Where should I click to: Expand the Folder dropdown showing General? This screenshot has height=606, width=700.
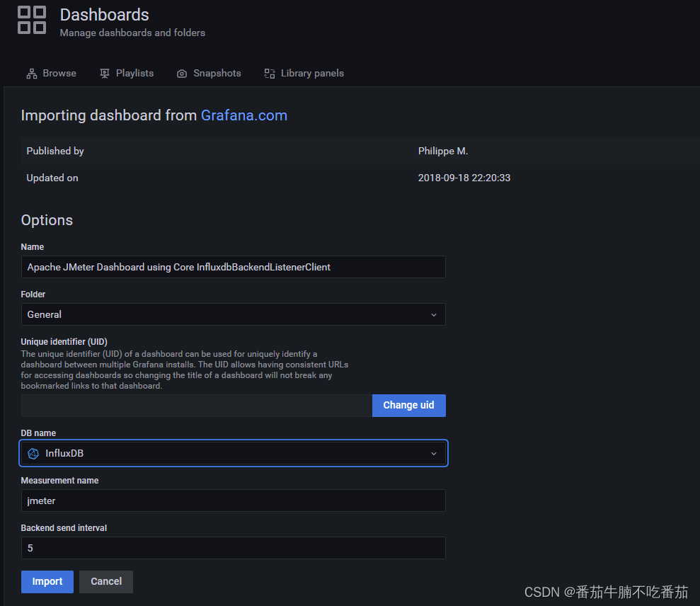(x=226, y=314)
